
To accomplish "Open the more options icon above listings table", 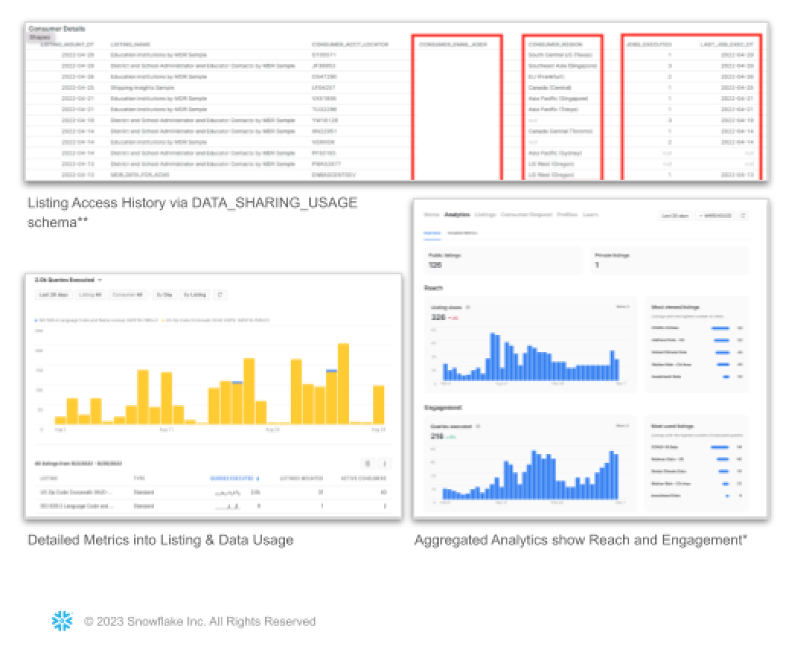I will 385,463.
